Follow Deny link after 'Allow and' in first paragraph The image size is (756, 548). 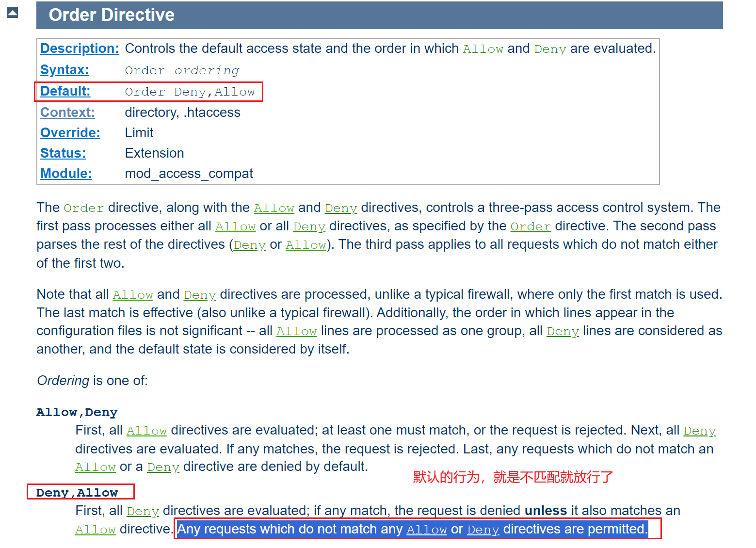(340, 208)
